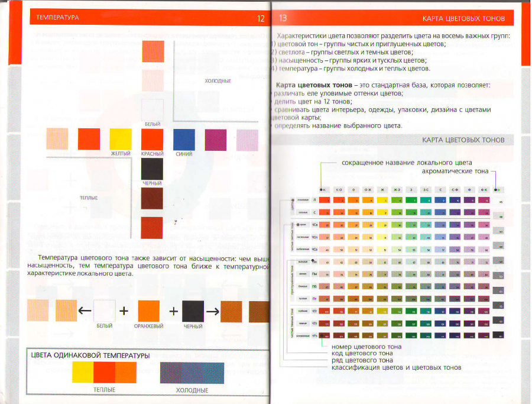
Task: Click the О-Ж column header in the tone chart
Action: pyautogui.click(x=368, y=190)
